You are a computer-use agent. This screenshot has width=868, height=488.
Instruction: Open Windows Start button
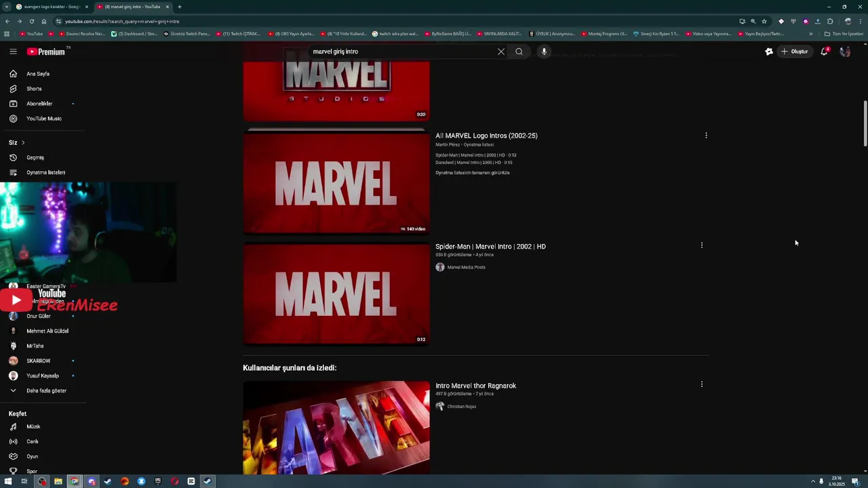[8, 481]
